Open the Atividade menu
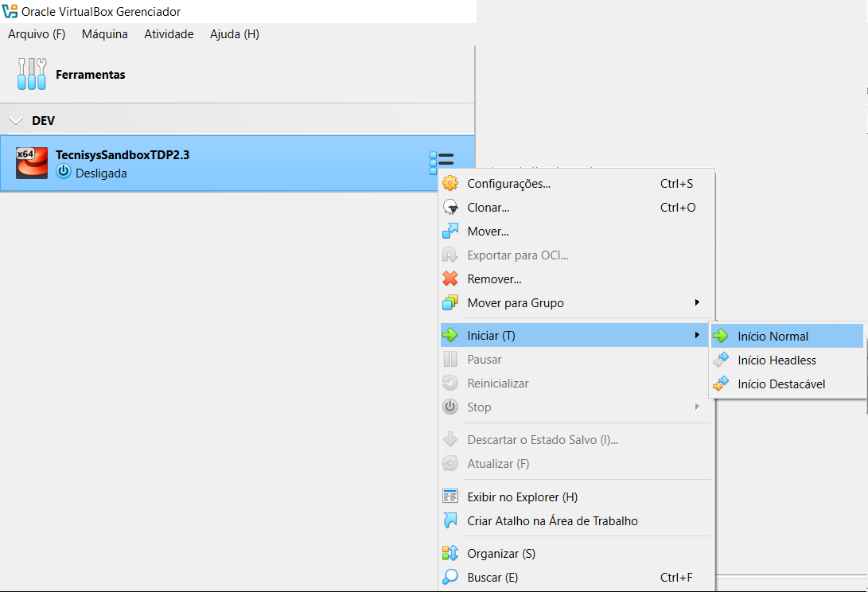The image size is (868, 592). (x=169, y=33)
